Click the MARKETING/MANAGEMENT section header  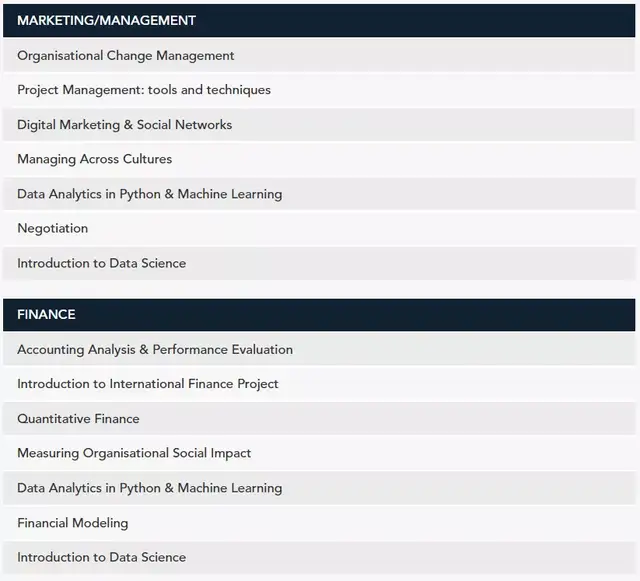pos(106,20)
